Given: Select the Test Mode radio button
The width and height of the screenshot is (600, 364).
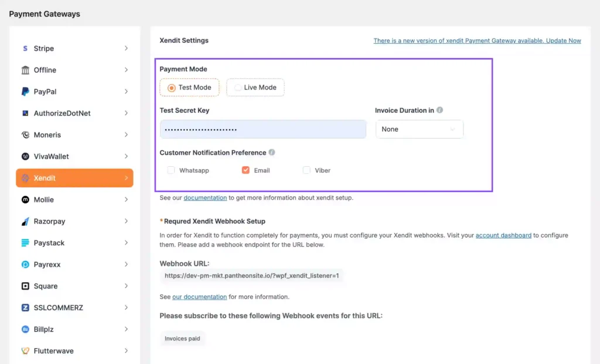Looking at the screenshot, I should tap(172, 88).
